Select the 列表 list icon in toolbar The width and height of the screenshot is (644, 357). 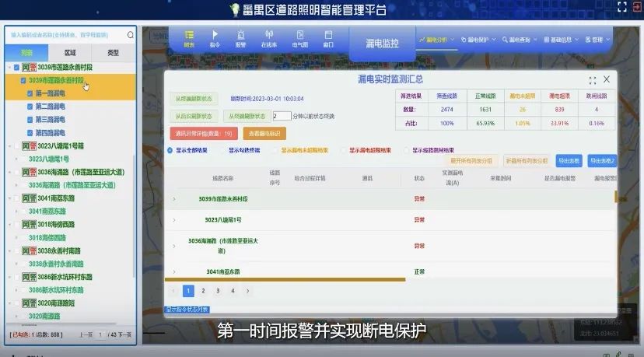[x=189, y=39]
